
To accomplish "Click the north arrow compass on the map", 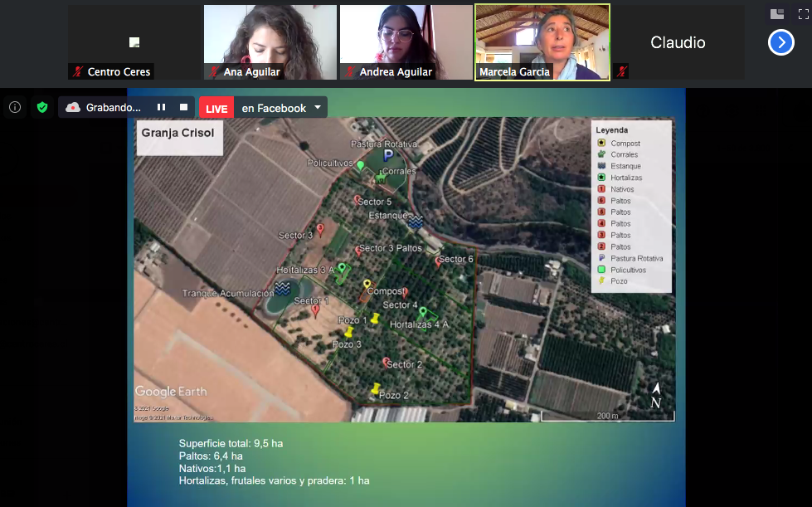I will point(656,396).
